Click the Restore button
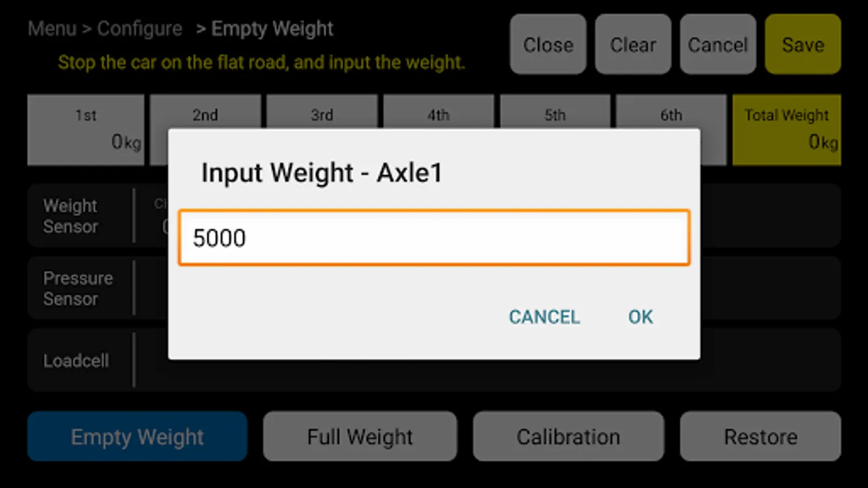 (x=761, y=436)
